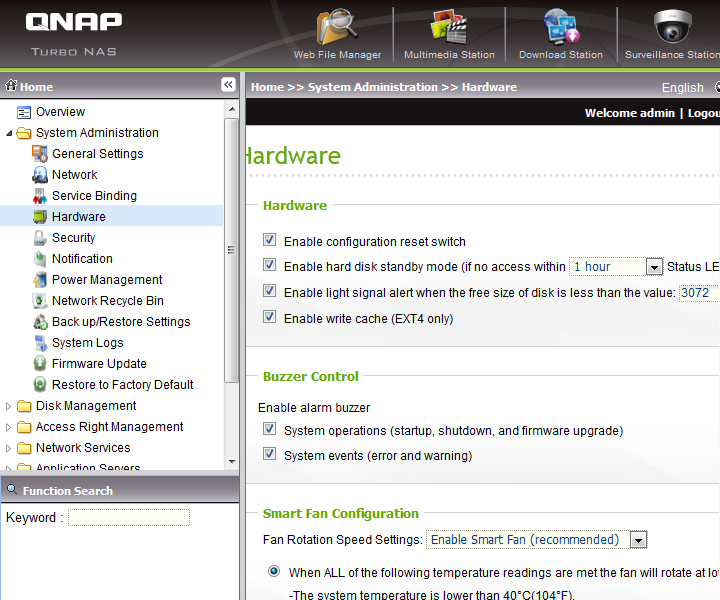Viewport: 720px width, 600px height.
Task: Click the Firmware Update icon in sidebar
Action: [40, 364]
